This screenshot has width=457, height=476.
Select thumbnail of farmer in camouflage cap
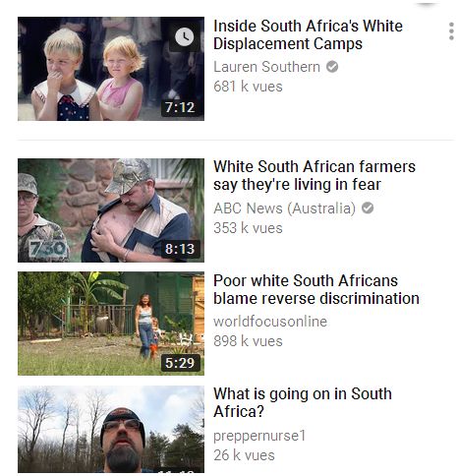point(111,210)
